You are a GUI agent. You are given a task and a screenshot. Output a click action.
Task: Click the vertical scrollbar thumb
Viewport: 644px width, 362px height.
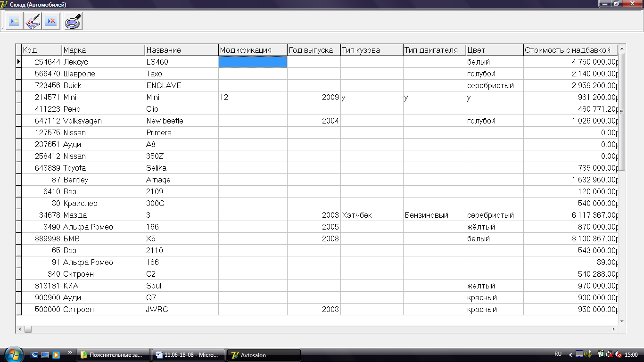coord(622,112)
